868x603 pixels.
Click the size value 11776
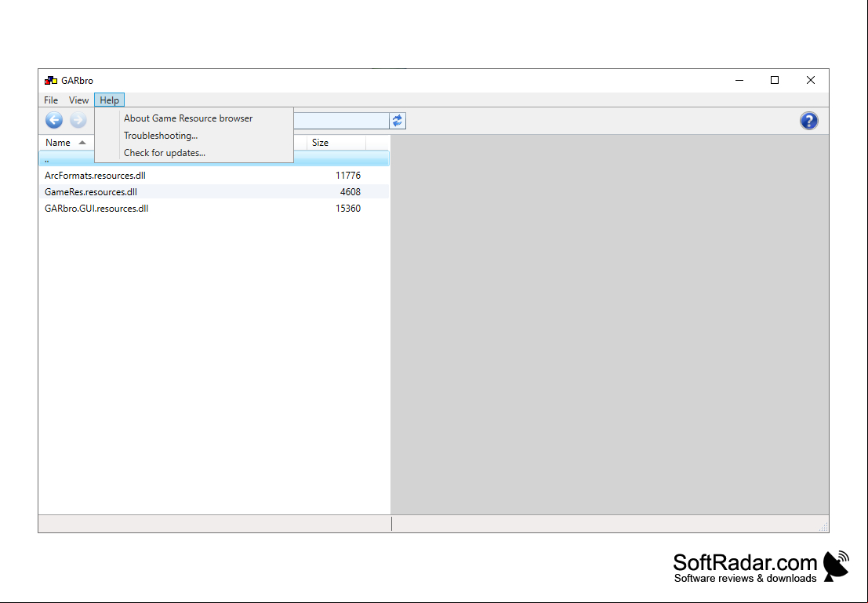[x=347, y=176]
